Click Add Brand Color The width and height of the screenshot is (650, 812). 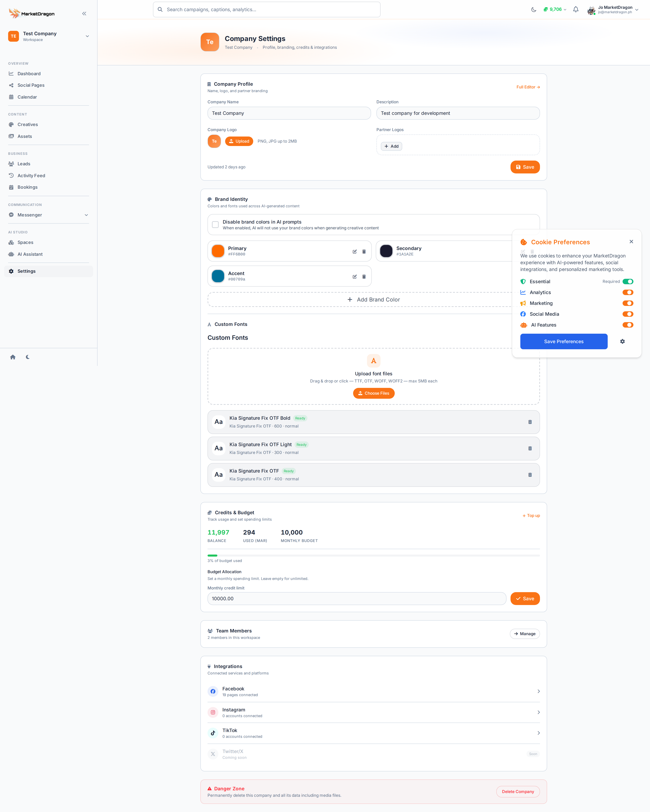(x=373, y=300)
